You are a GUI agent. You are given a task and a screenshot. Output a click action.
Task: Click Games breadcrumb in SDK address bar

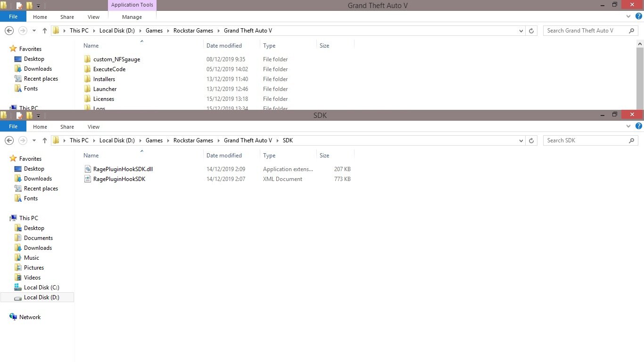[154, 140]
